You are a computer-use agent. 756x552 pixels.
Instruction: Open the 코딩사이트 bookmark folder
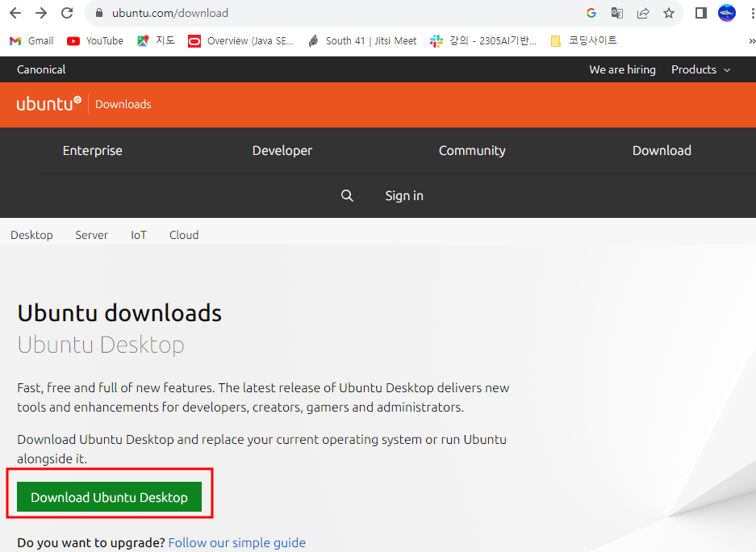pos(583,41)
